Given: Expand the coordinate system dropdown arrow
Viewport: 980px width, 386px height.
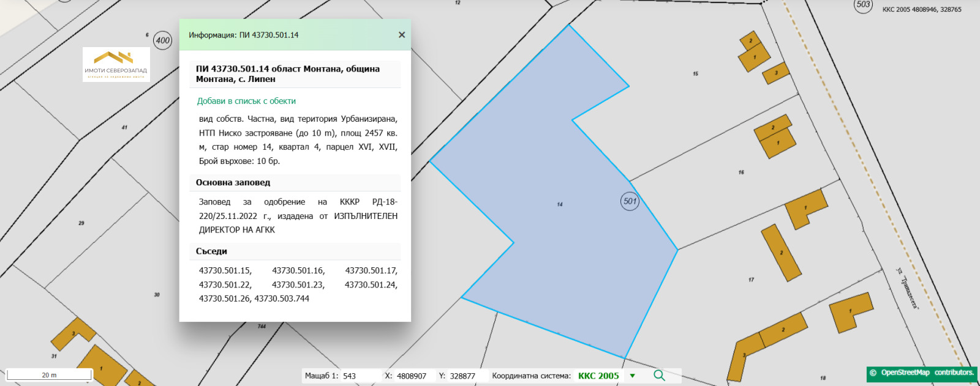Looking at the screenshot, I should [633, 376].
